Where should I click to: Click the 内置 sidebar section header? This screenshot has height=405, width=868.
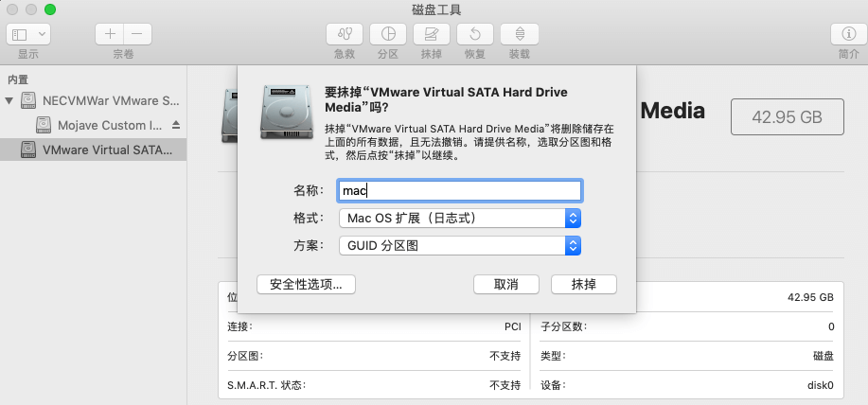click(x=18, y=80)
